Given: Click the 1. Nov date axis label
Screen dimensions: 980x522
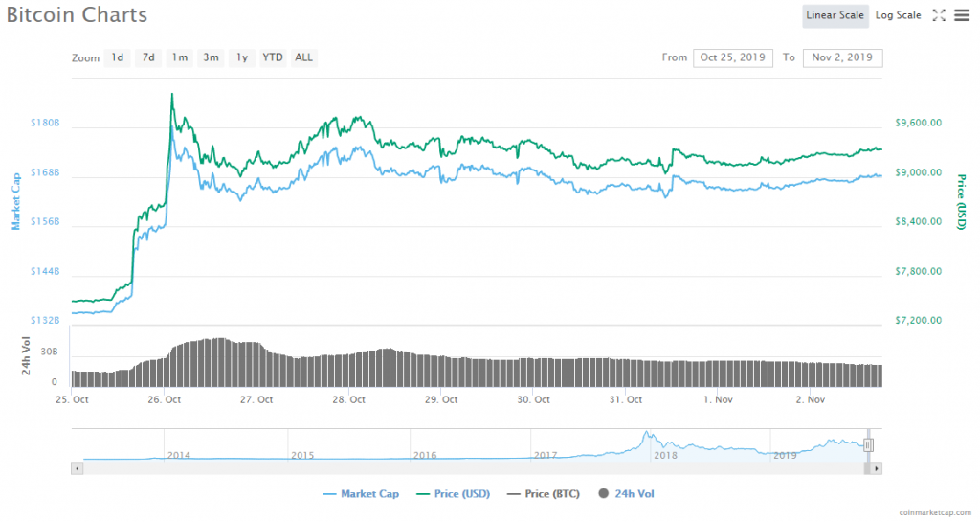Looking at the screenshot, I should pos(718,399).
